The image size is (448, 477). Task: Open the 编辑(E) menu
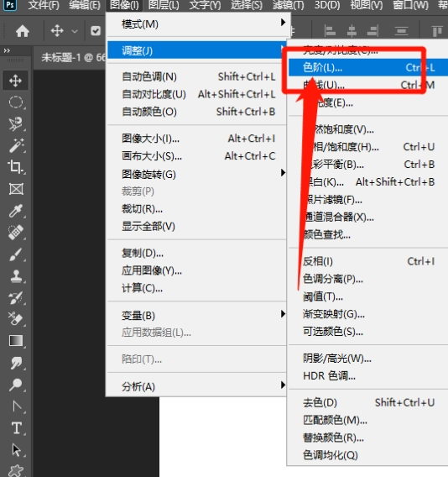[x=84, y=5]
